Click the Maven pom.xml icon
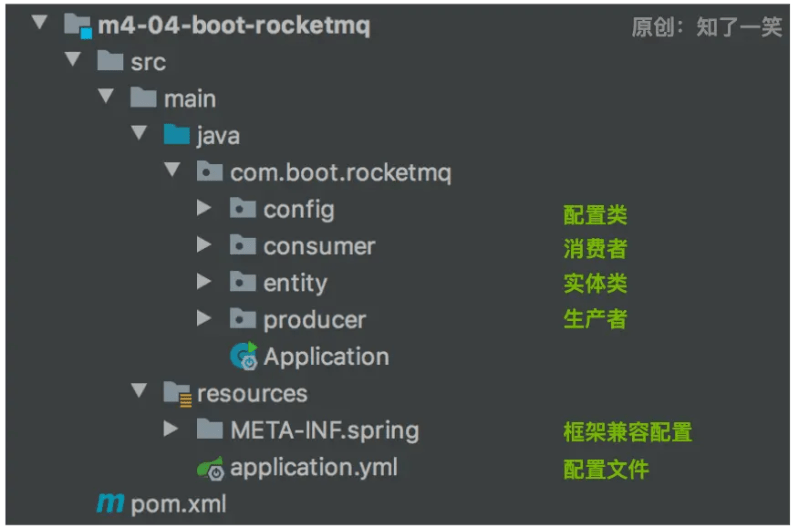The width and height of the screenshot is (799, 528). (110, 503)
